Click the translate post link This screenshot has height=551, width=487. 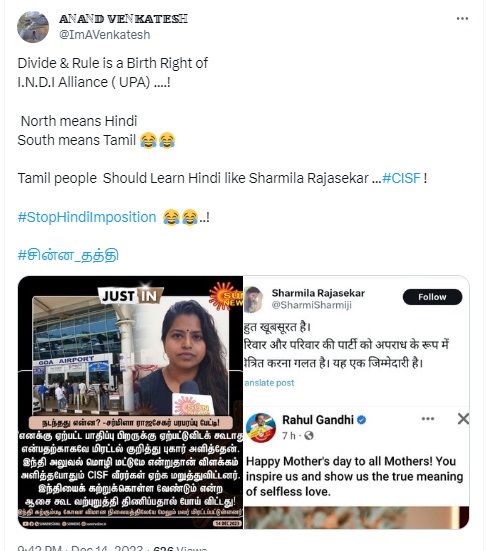(x=269, y=383)
